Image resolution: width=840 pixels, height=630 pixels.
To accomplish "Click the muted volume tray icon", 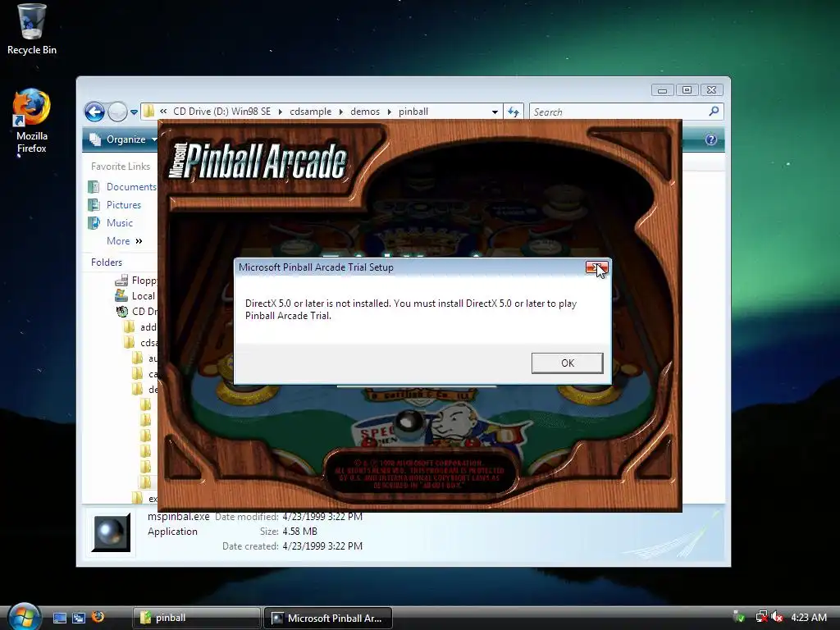I will pos(778,617).
